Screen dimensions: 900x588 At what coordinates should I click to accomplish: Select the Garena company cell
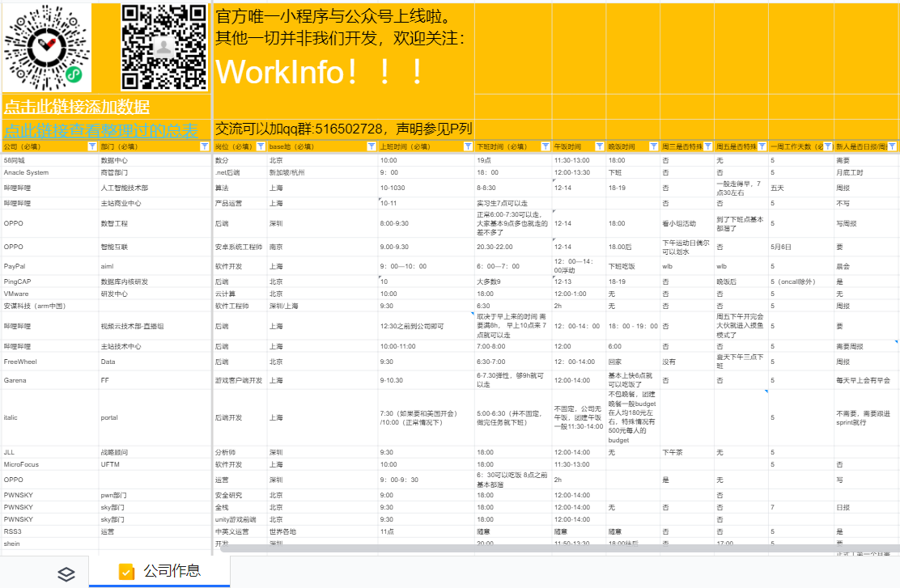click(x=50, y=380)
